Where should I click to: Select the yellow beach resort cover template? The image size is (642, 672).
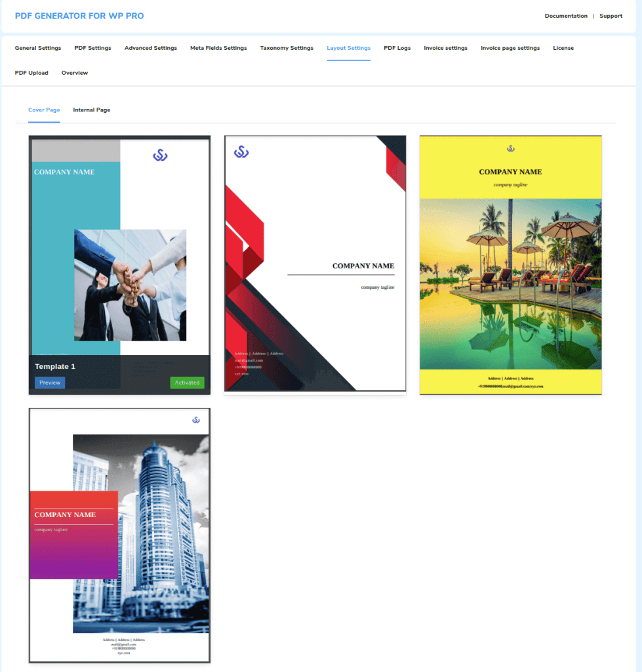510,264
